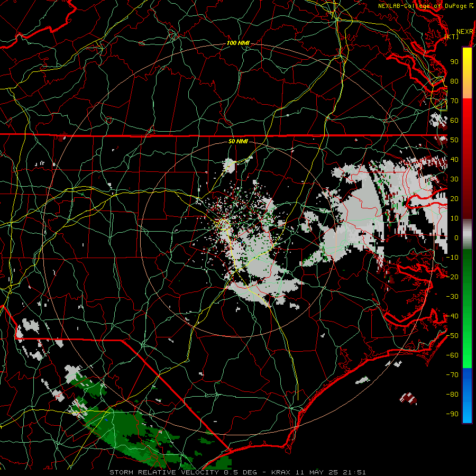Click the positive 30 scale label
The image size is (476, 476).
[x=454, y=179]
